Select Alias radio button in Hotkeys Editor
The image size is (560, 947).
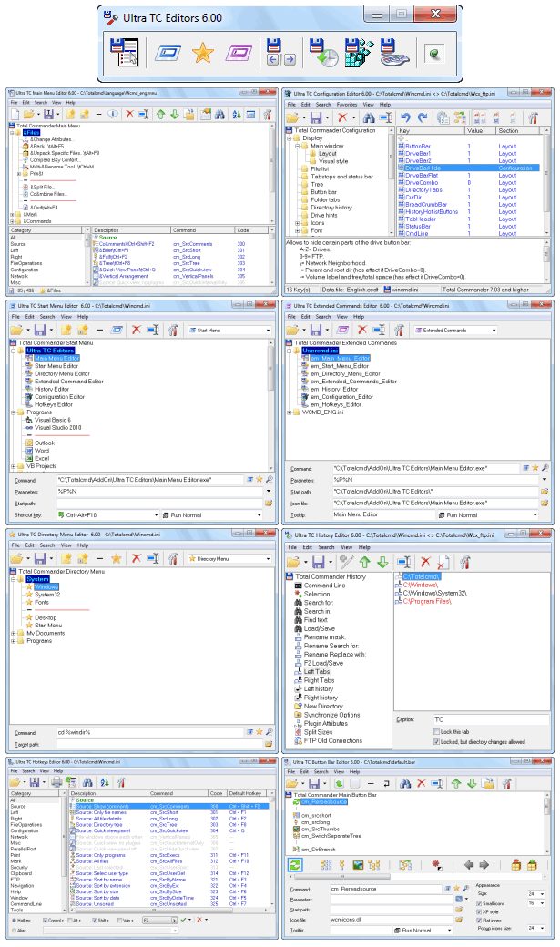click(15, 930)
